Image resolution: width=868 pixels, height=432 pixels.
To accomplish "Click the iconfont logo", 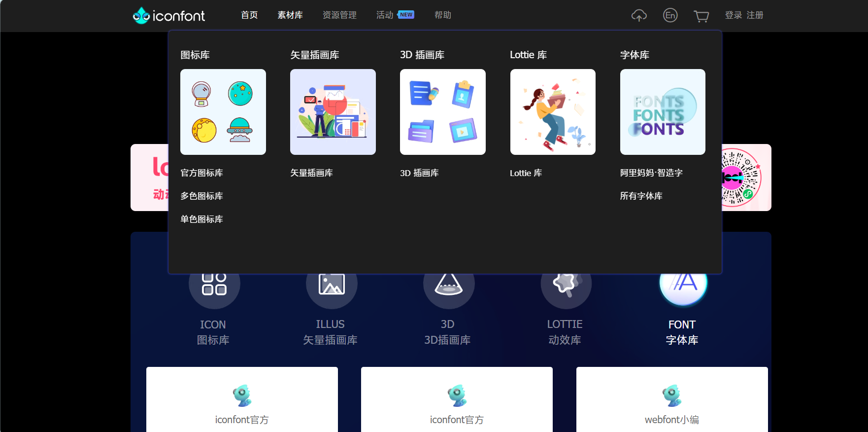I will tap(168, 15).
